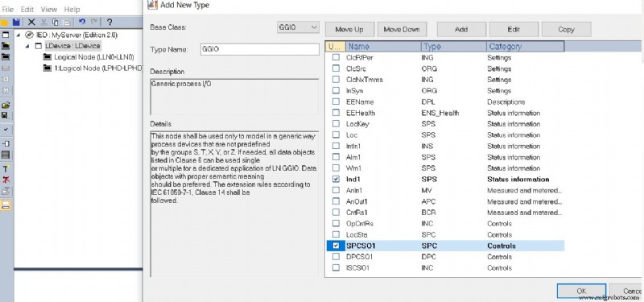Click the Add button

(461, 29)
